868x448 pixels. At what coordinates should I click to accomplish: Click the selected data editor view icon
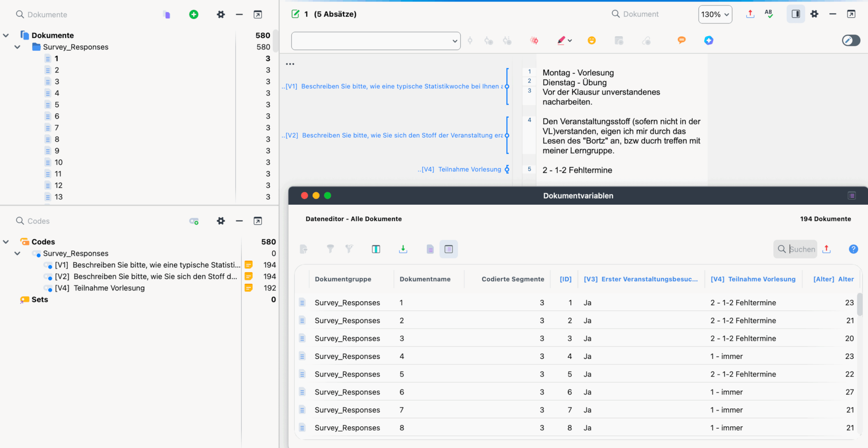coord(449,249)
